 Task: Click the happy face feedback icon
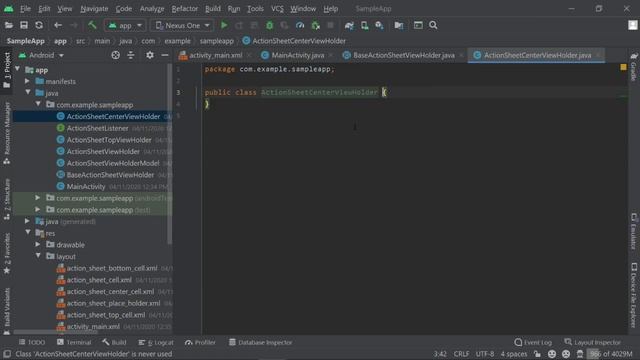pyautogui.click(x=551, y=354)
